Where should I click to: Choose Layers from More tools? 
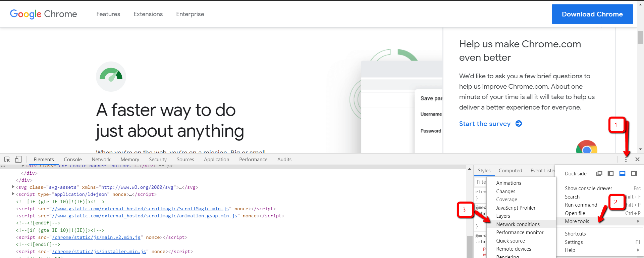coord(521,216)
